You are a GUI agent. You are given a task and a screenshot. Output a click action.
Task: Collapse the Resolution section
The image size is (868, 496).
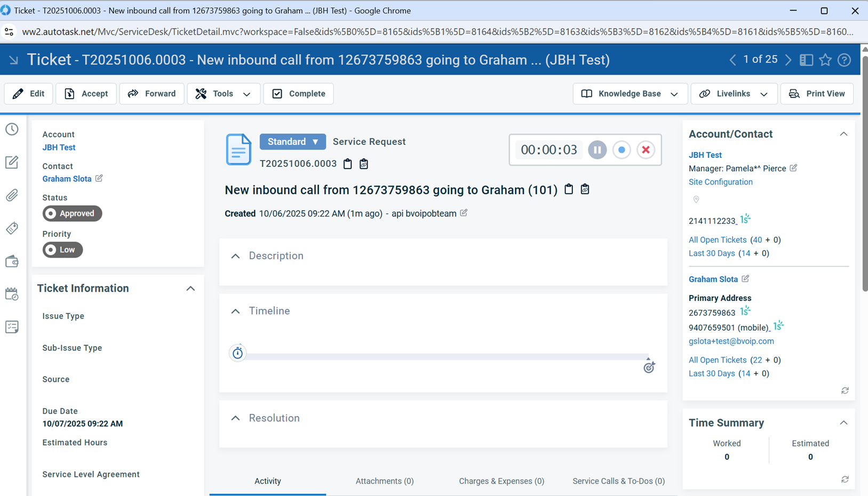point(235,418)
